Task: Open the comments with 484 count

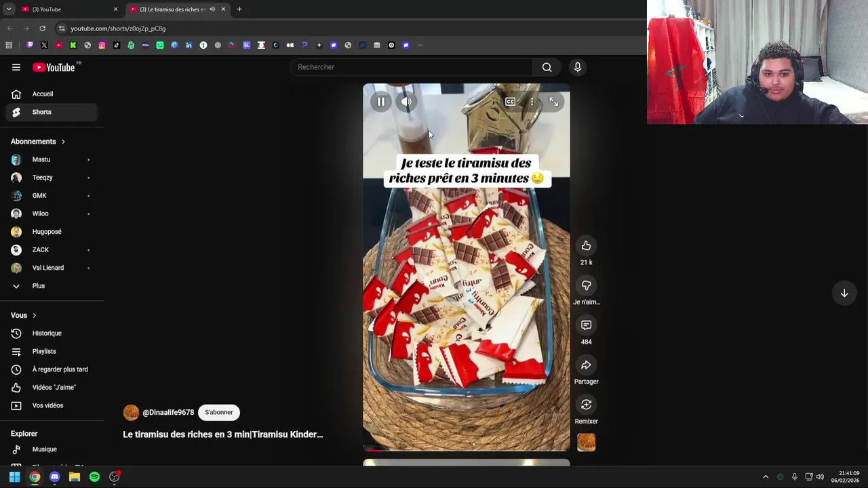Action: (586, 325)
